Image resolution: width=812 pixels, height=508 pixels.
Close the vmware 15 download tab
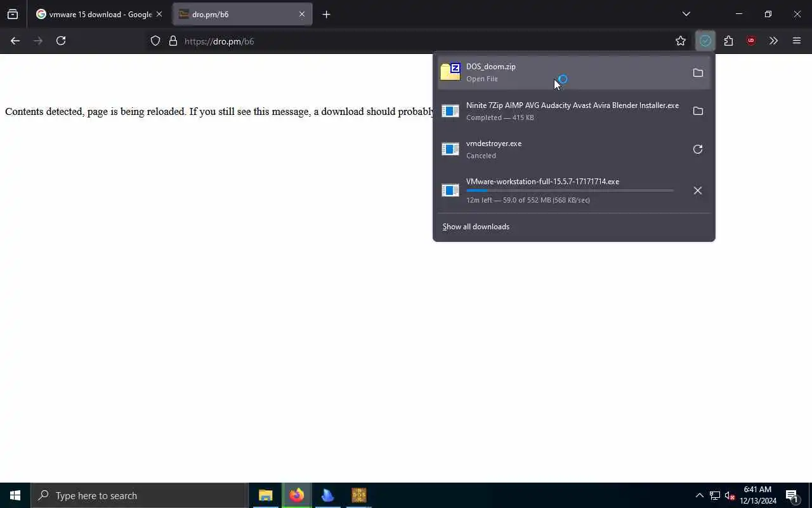[159, 14]
